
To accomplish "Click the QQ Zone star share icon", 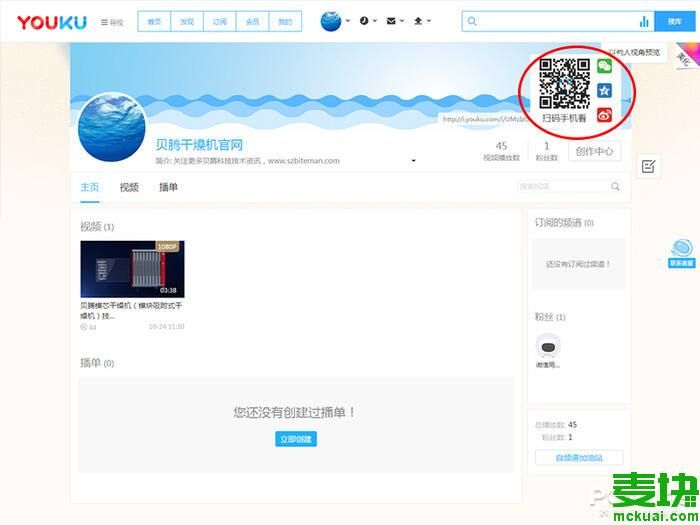I will point(605,91).
